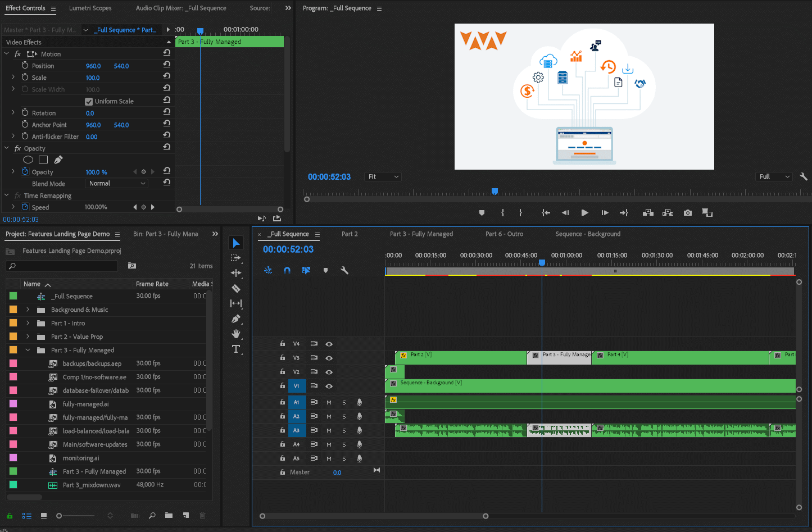Screen dimensions: 812x532
Task: Toggle lock on track V4
Action: coord(283,344)
